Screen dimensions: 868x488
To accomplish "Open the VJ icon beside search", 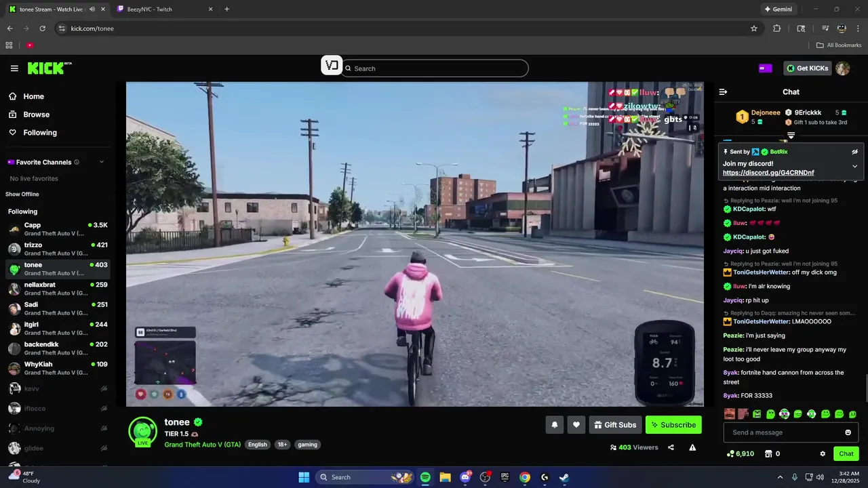I will pyautogui.click(x=332, y=66).
